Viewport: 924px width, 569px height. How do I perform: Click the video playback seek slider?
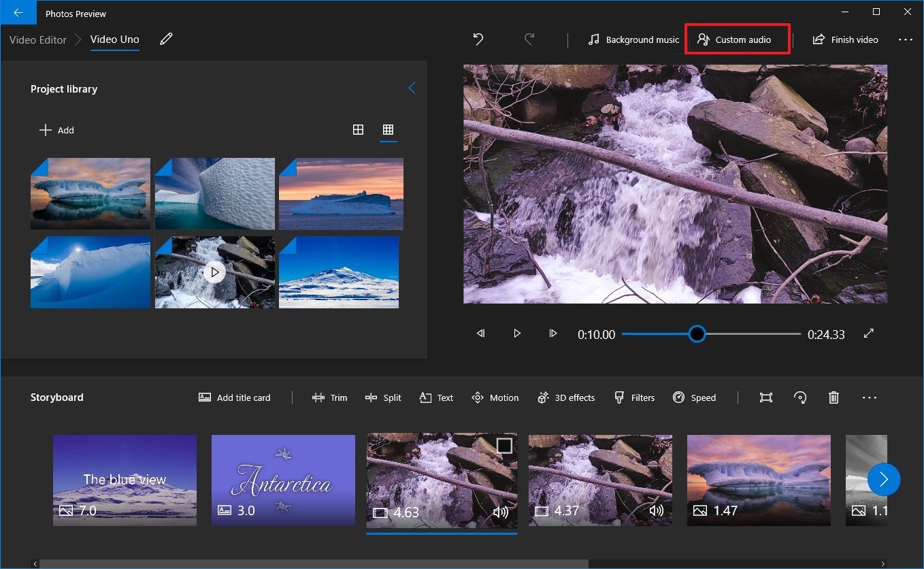coord(711,334)
